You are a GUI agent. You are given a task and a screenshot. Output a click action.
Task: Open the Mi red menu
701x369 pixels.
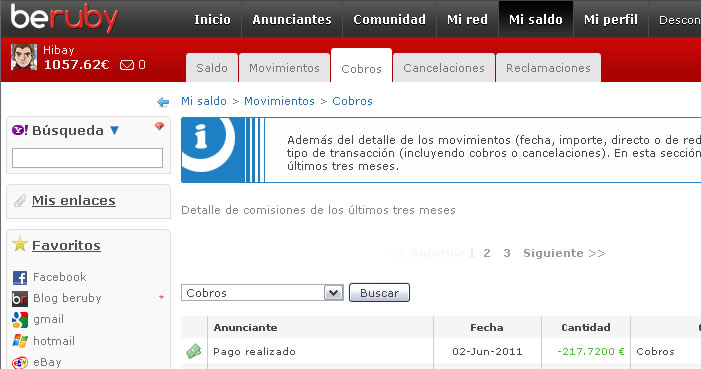click(467, 19)
